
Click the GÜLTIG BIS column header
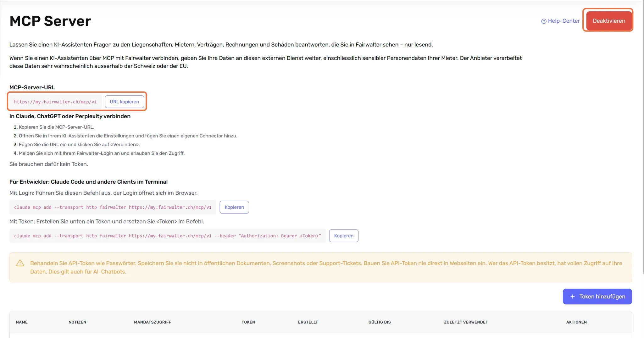(380, 322)
